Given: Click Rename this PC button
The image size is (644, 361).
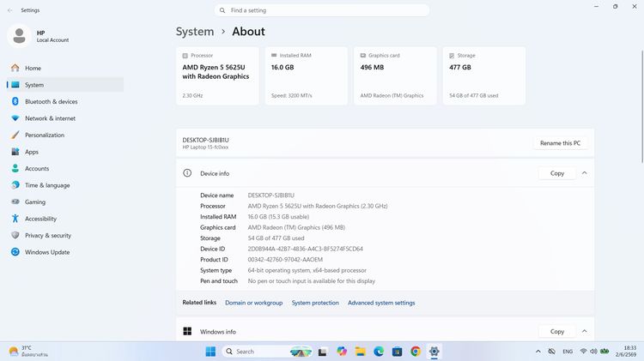Looking at the screenshot, I should [560, 143].
